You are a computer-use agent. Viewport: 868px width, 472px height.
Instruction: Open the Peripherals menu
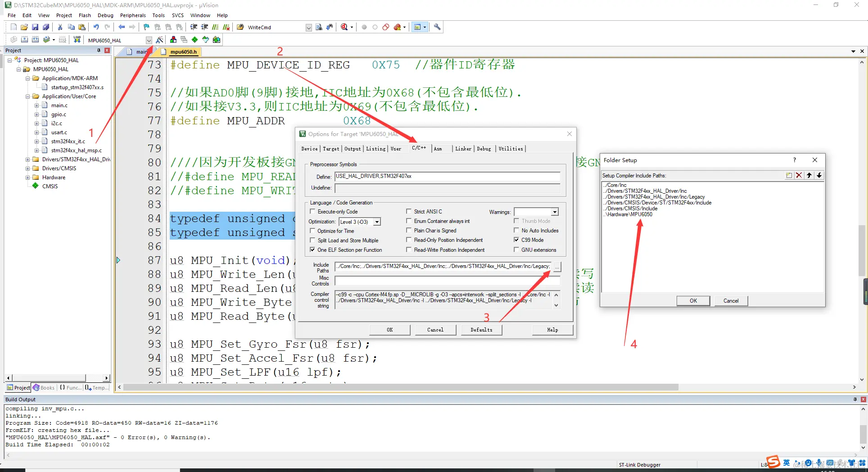coord(133,15)
